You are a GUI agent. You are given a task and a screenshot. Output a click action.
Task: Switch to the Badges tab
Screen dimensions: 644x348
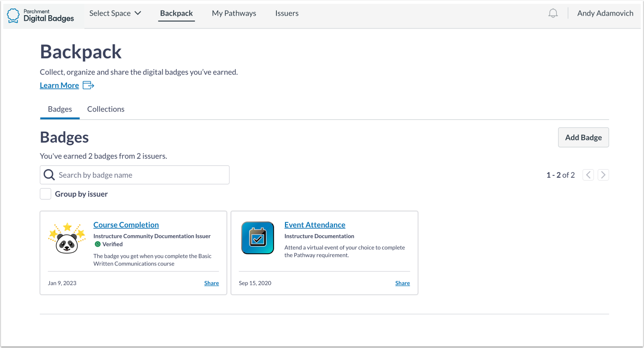pos(60,109)
